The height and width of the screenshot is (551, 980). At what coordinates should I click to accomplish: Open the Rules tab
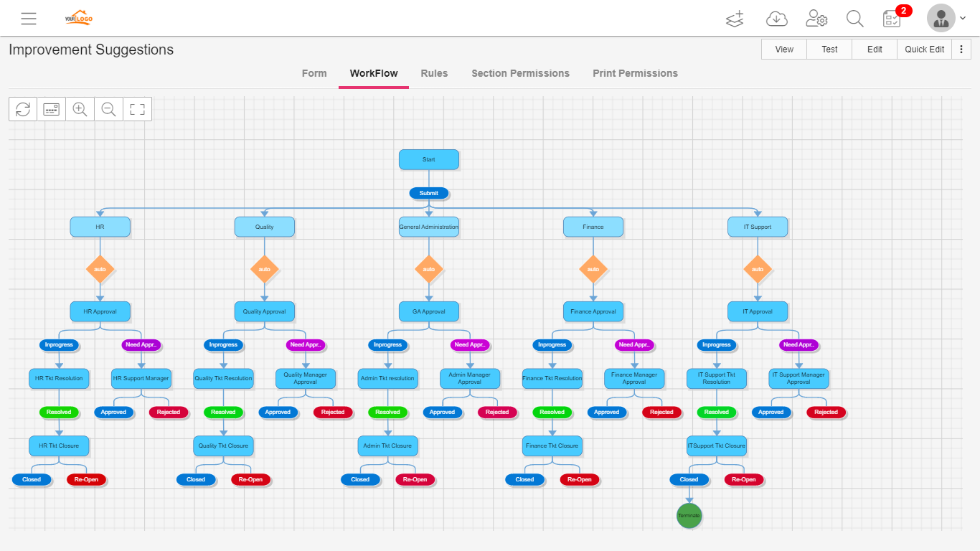click(x=434, y=73)
